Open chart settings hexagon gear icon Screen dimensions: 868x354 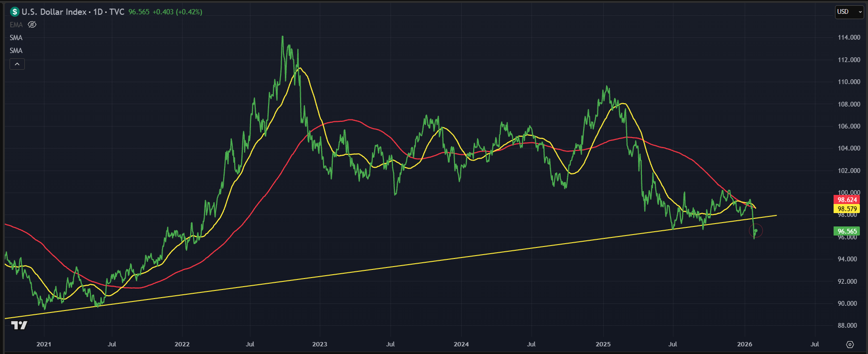[x=849, y=344]
